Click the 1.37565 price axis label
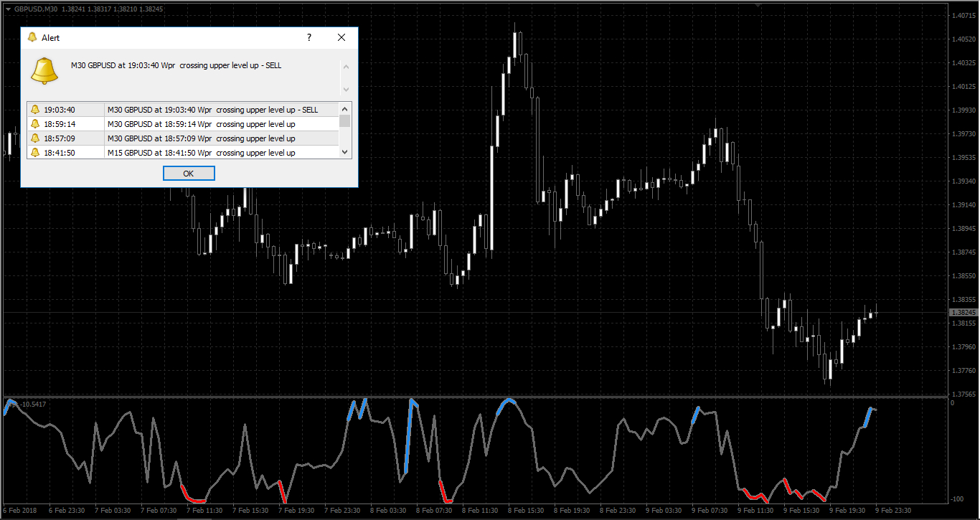Viewport: 980px width, 520px height. (x=963, y=394)
